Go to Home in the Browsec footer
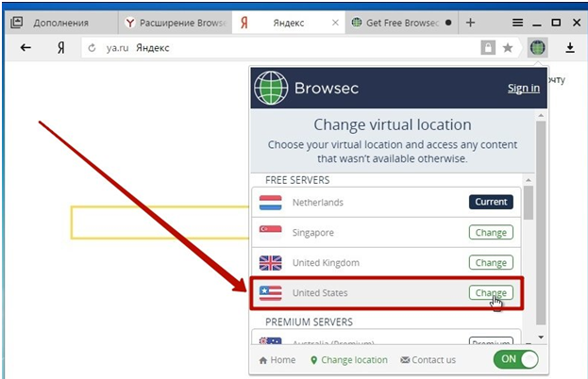 (x=277, y=360)
